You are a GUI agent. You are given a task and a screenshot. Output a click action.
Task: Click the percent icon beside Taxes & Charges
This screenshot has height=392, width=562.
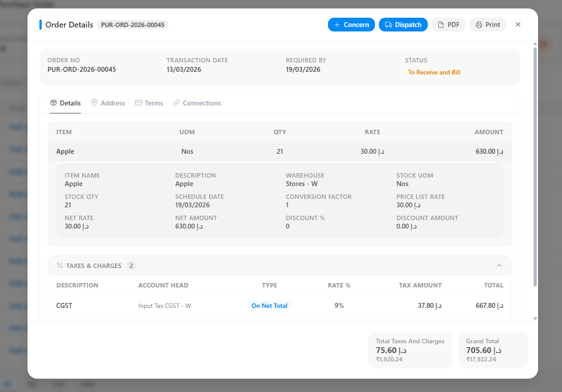click(x=60, y=266)
